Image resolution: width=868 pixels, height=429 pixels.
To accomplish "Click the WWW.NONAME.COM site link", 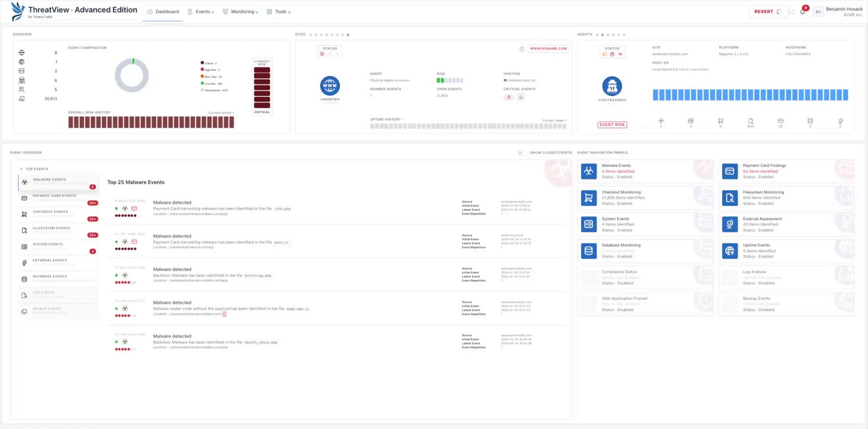I will pos(548,49).
